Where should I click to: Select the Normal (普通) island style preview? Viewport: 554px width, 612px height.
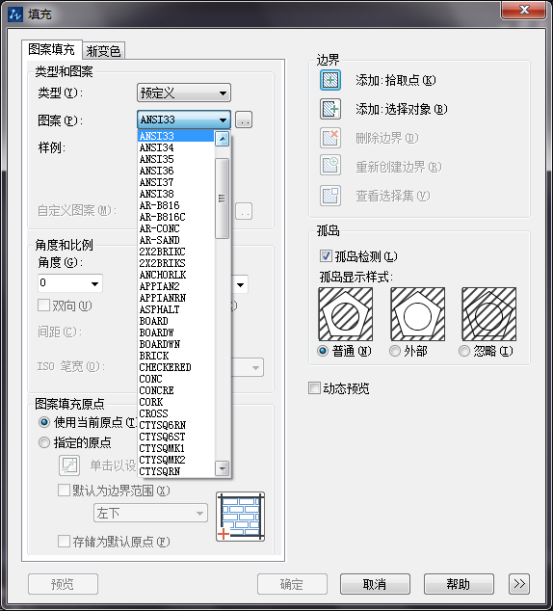click(346, 314)
